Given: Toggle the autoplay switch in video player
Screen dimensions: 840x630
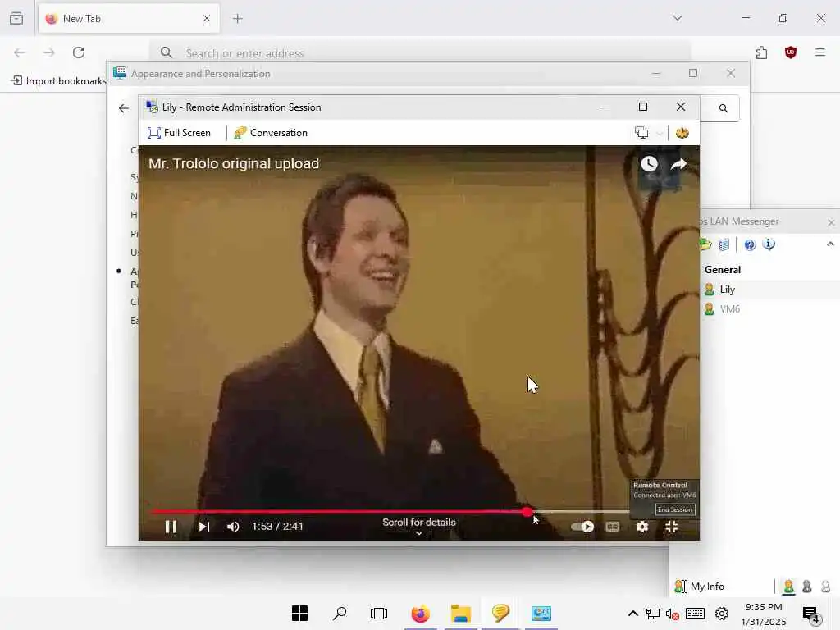Looking at the screenshot, I should (582, 527).
